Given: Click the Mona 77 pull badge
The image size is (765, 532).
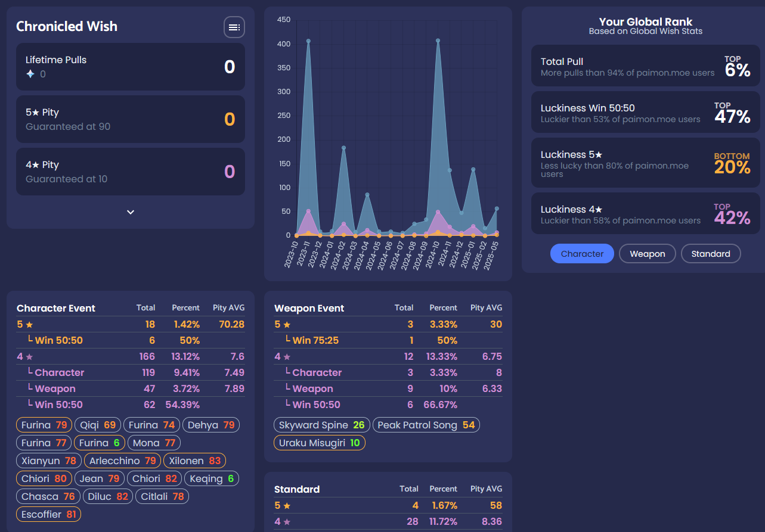Looking at the screenshot, I should [x=154, y=443].
